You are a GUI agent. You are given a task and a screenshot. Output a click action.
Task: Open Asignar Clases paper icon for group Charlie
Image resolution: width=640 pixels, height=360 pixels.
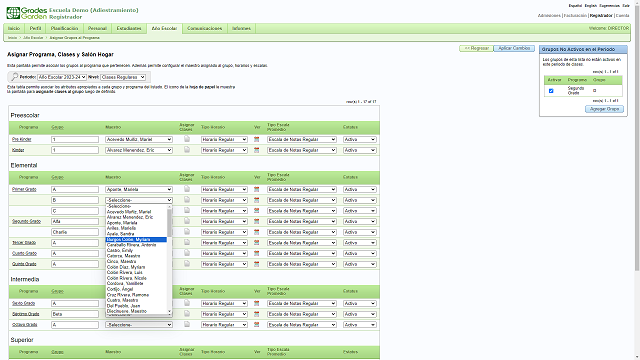[187, 231]
